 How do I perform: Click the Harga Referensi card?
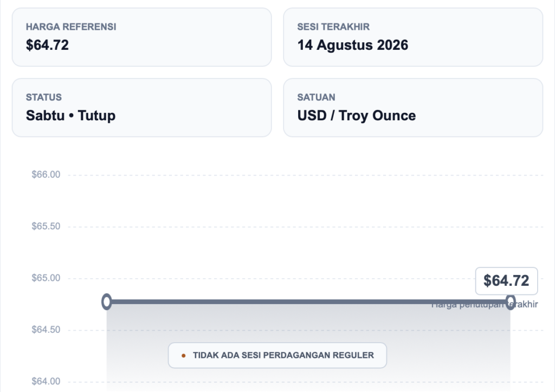[141, 37]
